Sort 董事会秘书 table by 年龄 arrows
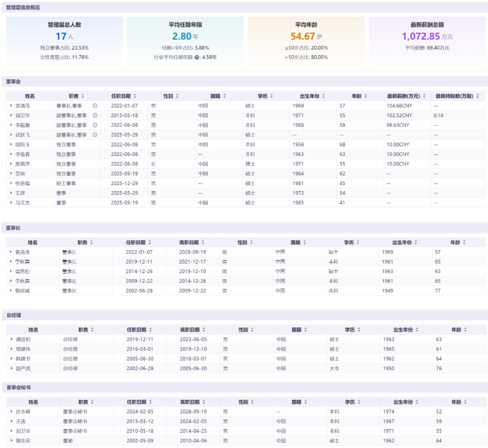The width and height of the screenshot is (488, 448). (465, 402)
